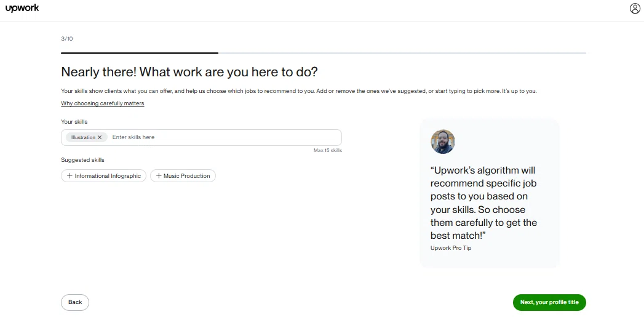Click the Upwork Pro Tip caption
The width and height of the screenshot is (644, 317).
coord(451,248)
